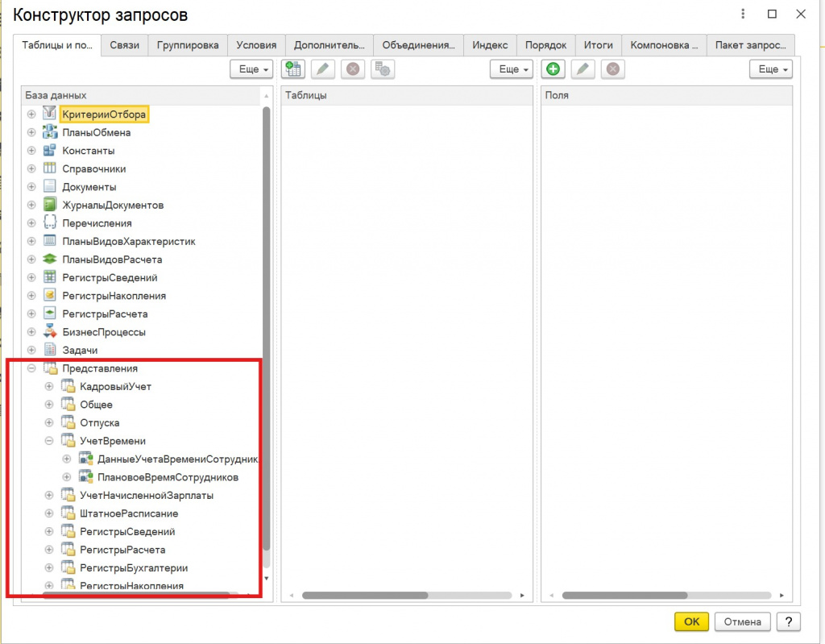Click the ДанныеУчетаВремениСотрудников table icon

(x=85, y=459)
